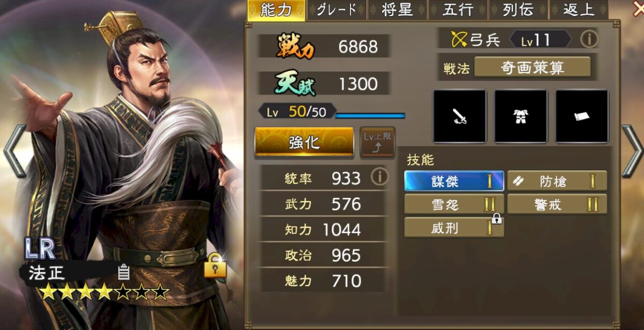The image size is (644, 330).
Task: Open the 将星 tab
Action: (x=397, y=10)
